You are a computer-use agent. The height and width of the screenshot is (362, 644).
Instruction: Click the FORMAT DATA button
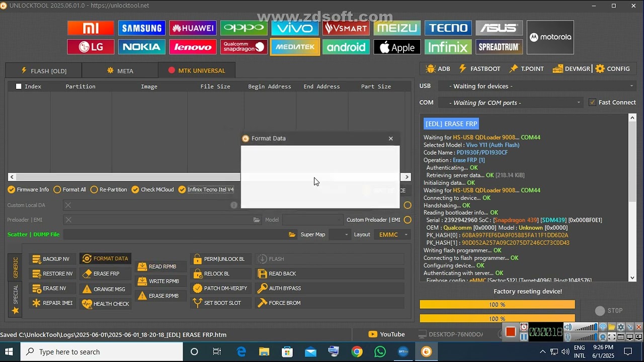click(x=105, y=259)
